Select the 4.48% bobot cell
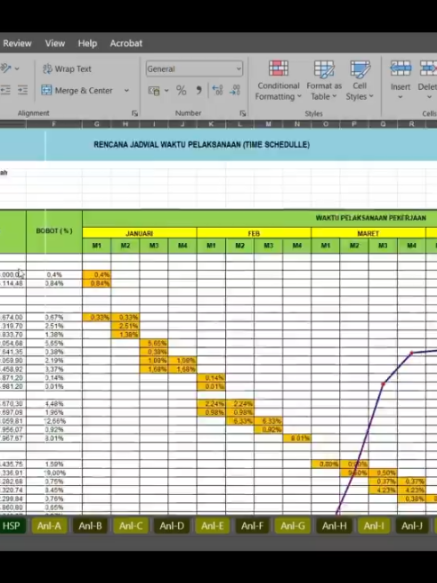Image resolution: width=437 pixels, height=583 pixels. (54, 404)
